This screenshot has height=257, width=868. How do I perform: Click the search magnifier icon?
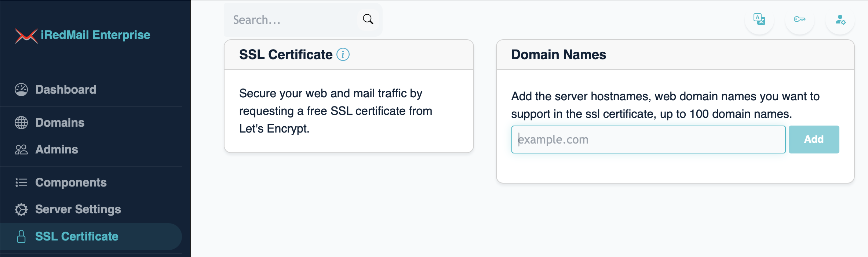368,19
